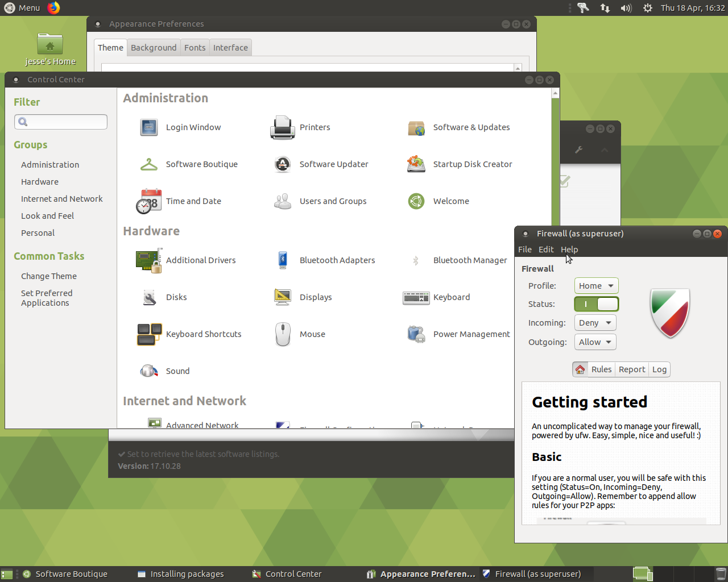Open the Incoming policy dropdown
Screen dimensions: 728x582
tap(595, 323)
